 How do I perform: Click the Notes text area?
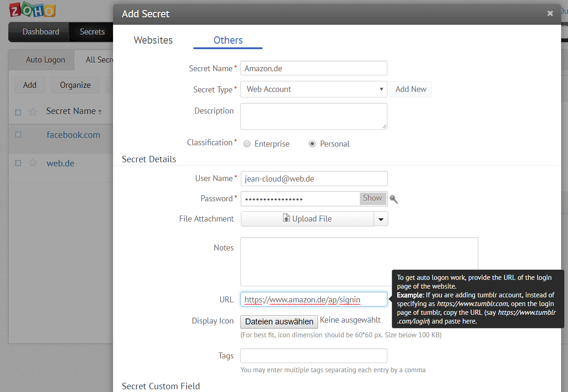(359, 262)
